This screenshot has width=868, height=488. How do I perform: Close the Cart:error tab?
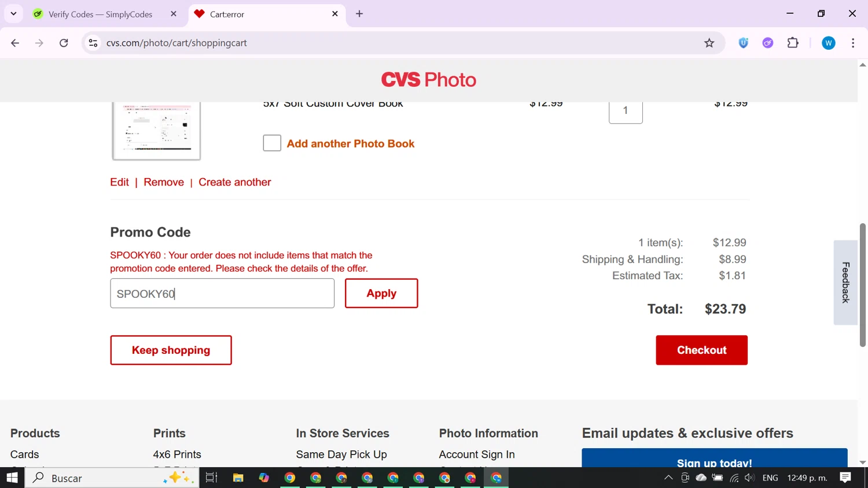click(x=335, y=14)
